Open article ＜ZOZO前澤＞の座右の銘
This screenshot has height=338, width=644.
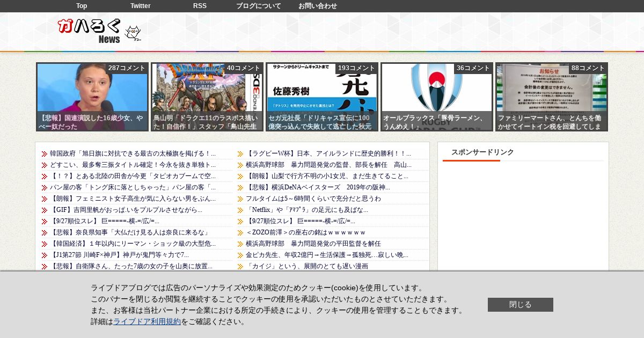(x=305, y=232)
